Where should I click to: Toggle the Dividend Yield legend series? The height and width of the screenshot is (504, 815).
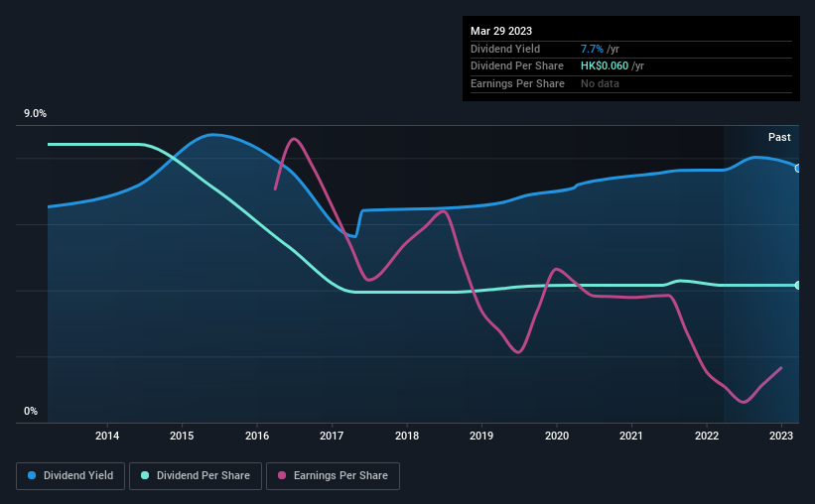tap(70, 475)
